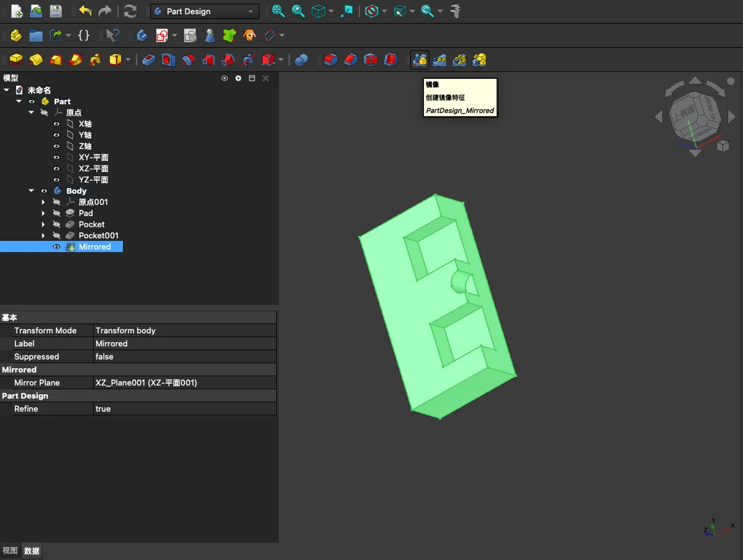Image resolution: width=743 pixels, height=560 pixels.
Task: Click the Create Sketch icon
Action: 162,35
